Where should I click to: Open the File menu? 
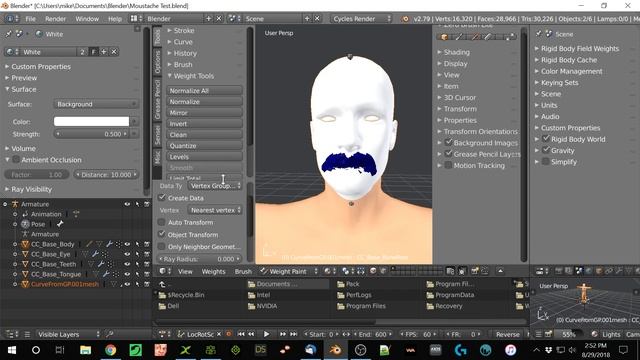[31, 19]
